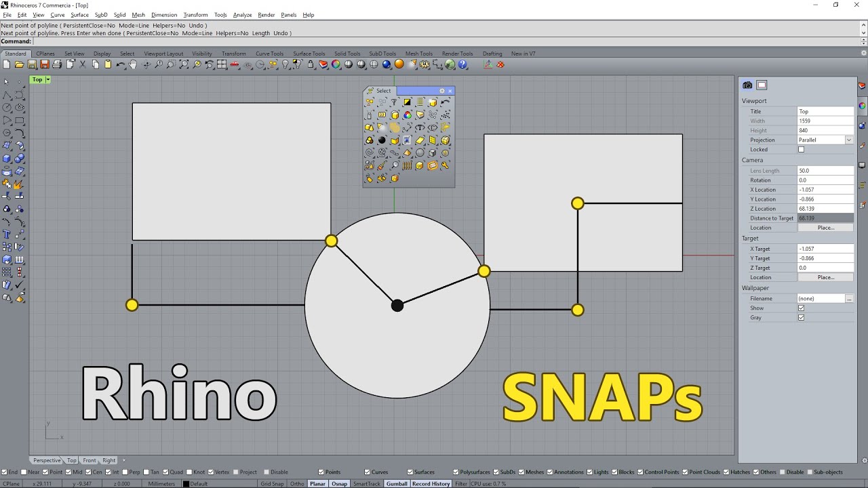Open the File menu
Viewport: 868px width, 488px height.
7,15
